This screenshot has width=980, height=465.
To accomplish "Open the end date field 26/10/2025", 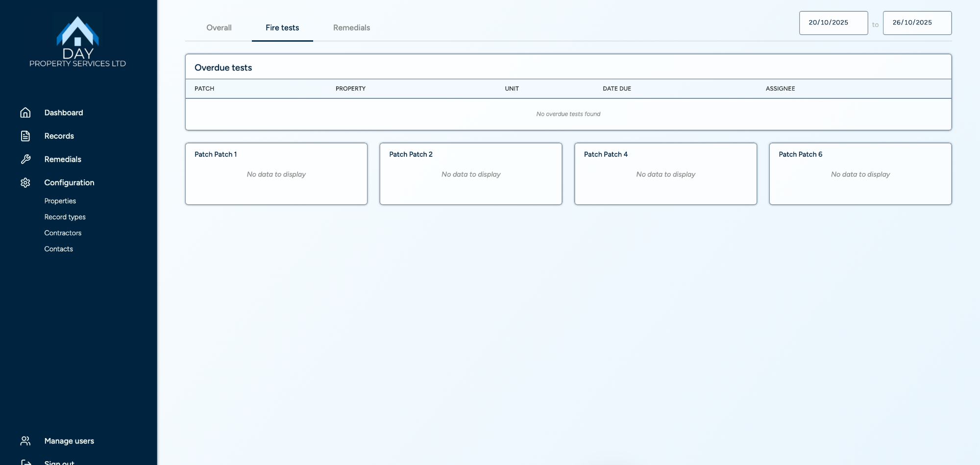I will click(x=917, y=23).
